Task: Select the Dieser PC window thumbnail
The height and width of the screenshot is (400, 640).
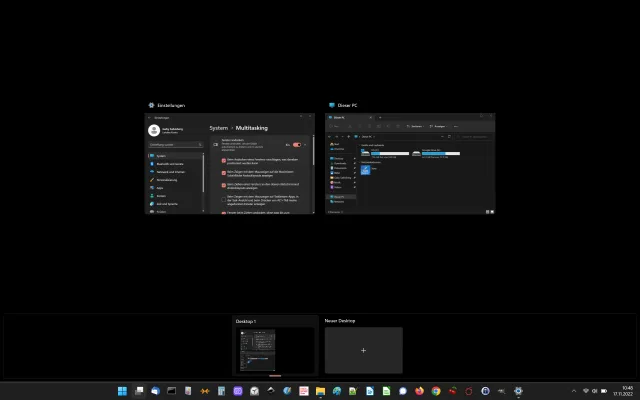Action: tap(411, 163)
